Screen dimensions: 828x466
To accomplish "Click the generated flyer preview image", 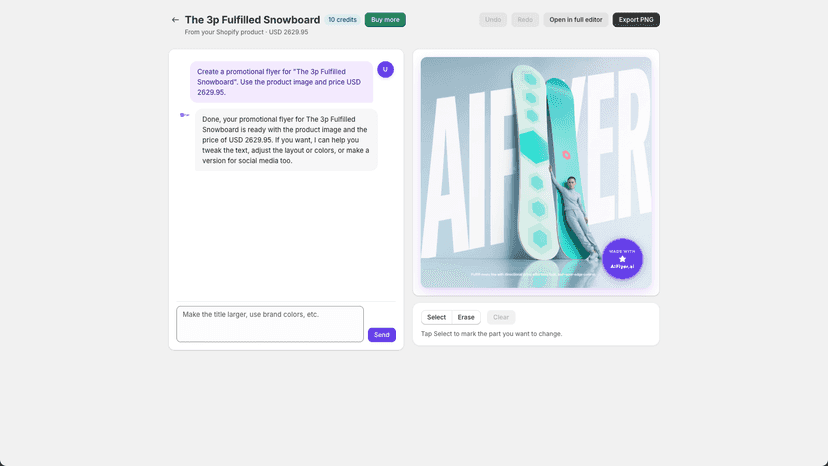I will (536, 172).
